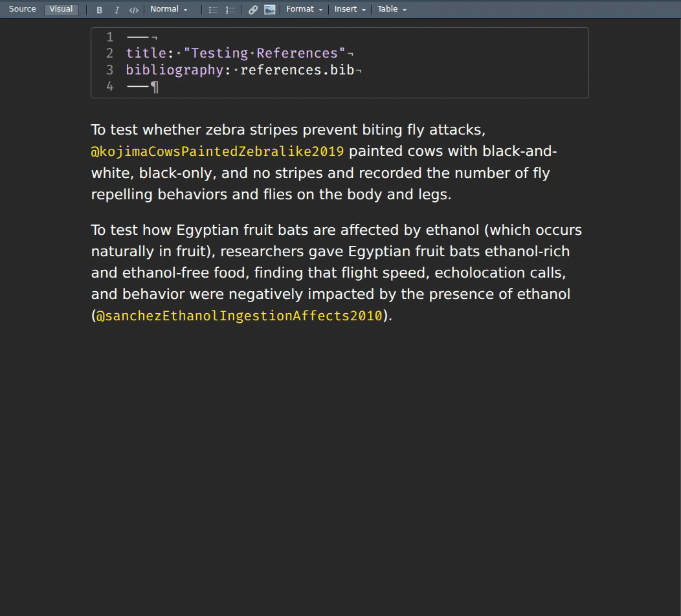Open the Normal paragraph style dropdown
The width and height of the screenshot is (681, 616).
[x=169, y=9]
